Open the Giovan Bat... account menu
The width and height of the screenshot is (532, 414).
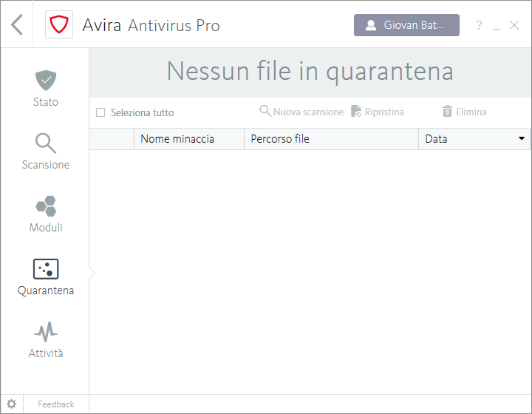(406, 25)
